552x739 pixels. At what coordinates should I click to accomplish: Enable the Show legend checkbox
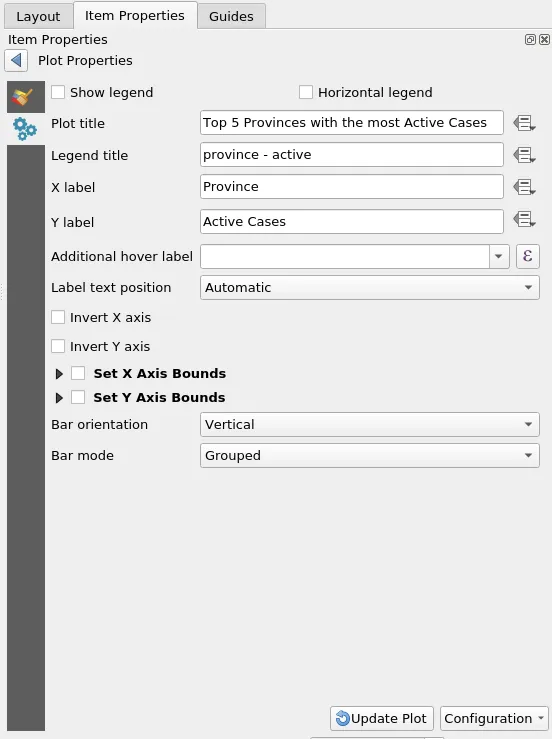tap(58, 92)
